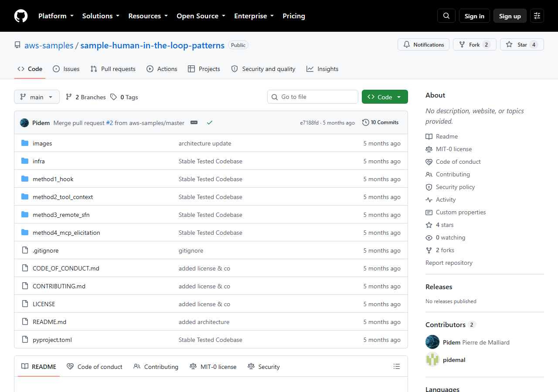
Task: Open Security and quality tab
Action: click(x=263, y=69)
